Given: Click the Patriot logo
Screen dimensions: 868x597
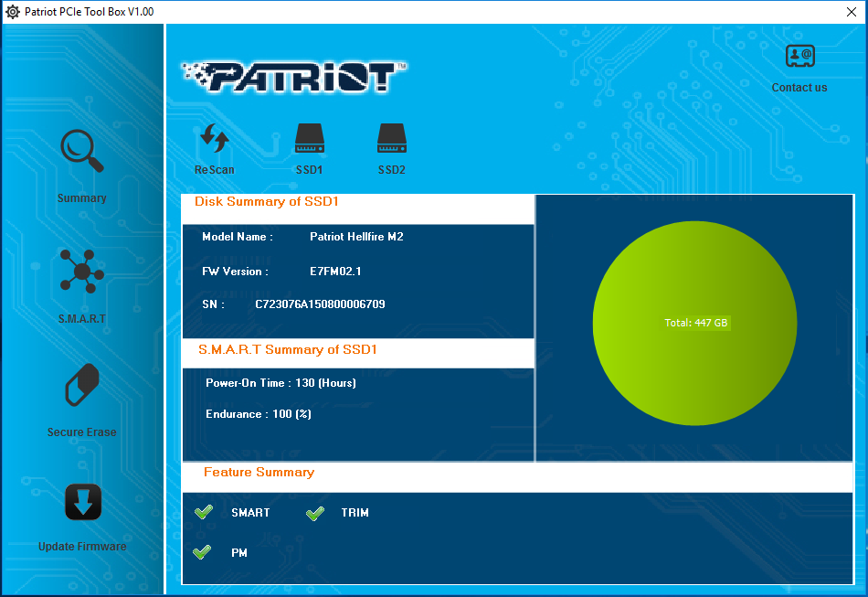Looking at the screenshot, I should point(294,77).
